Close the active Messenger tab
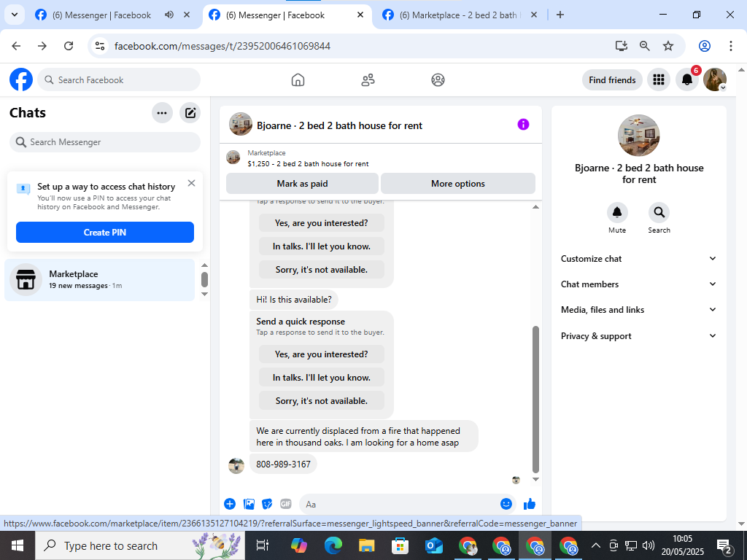Image resolution: width=747 pixels, height=560 pixels. [360, 15]
